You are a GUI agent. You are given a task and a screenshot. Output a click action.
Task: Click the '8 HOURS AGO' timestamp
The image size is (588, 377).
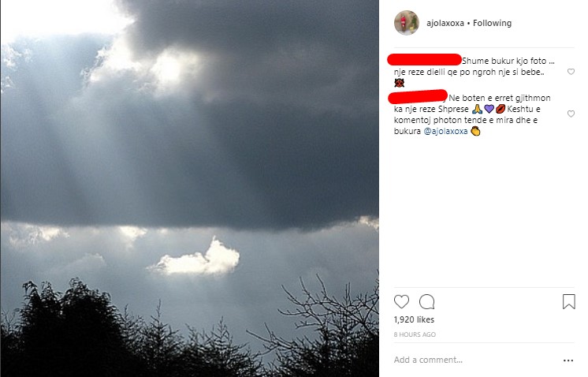[x=415, y=334]
